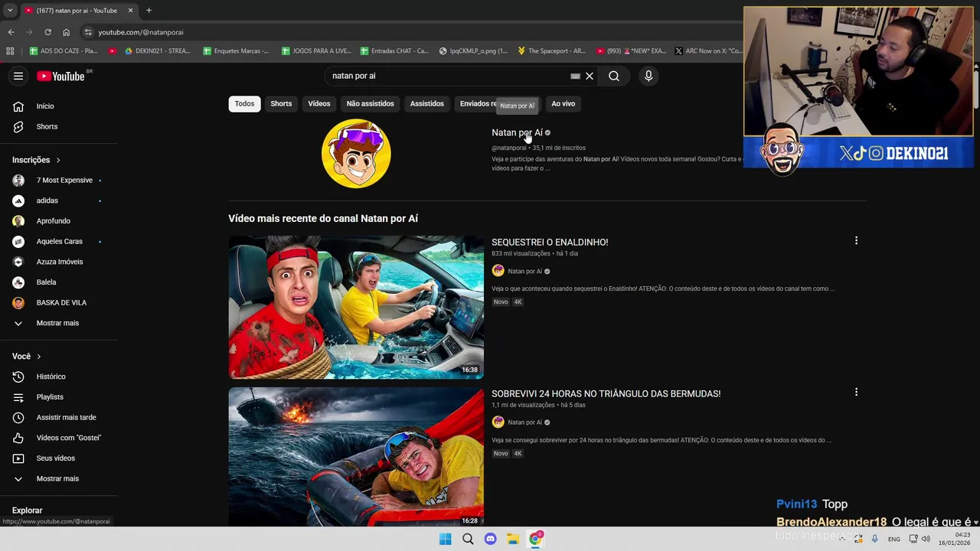Open the Natan por Aí channel name link

517,132
